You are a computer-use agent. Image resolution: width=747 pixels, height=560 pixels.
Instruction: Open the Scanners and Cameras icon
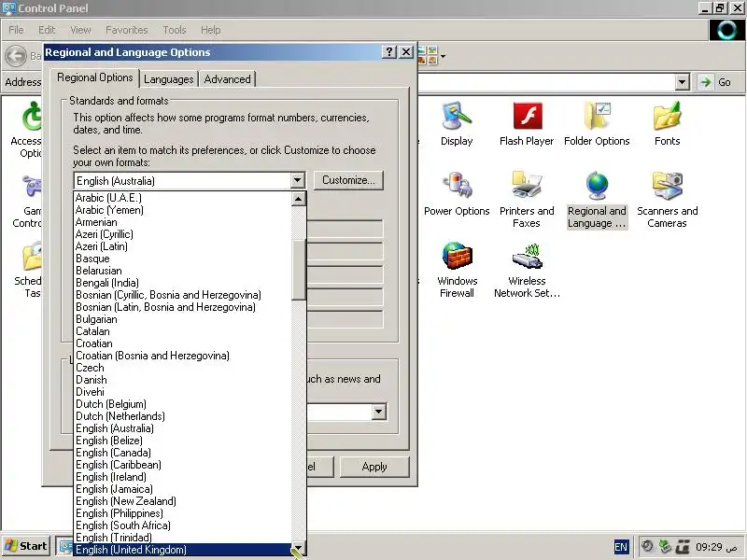click(667, 200)
